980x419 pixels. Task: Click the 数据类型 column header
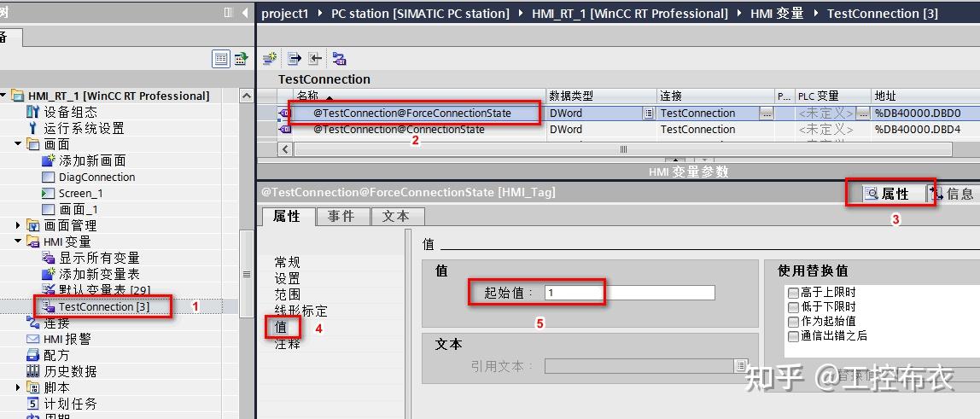click(601, 96)
